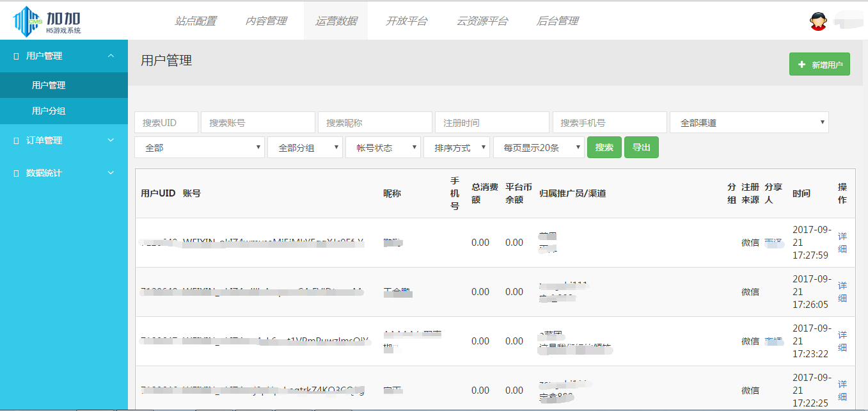This screenshot has width=868, height=411.
Task: Switch to the 开放平台 tab
Action: (407, 20)
